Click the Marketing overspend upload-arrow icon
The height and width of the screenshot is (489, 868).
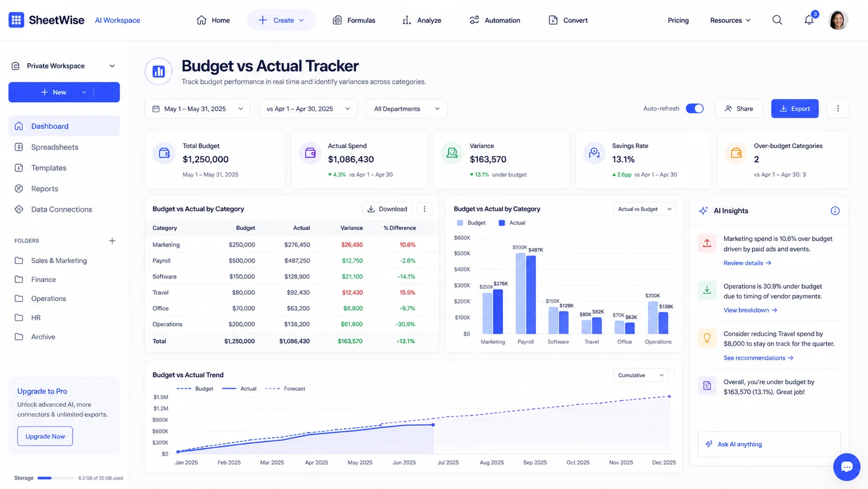(x=707, y=243)
